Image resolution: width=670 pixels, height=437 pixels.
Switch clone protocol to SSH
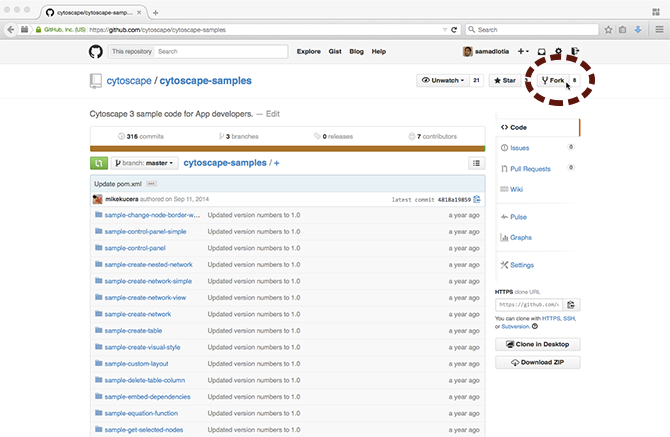569,319
